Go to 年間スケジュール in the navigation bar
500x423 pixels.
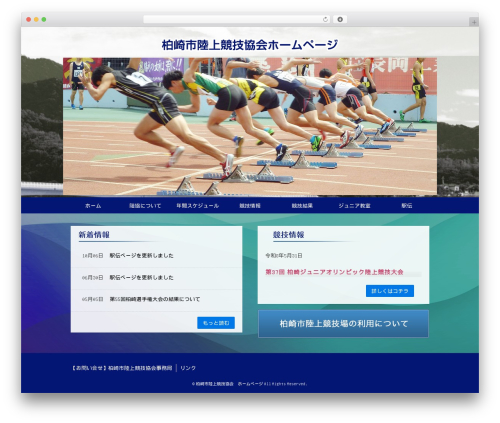point(198,206)
